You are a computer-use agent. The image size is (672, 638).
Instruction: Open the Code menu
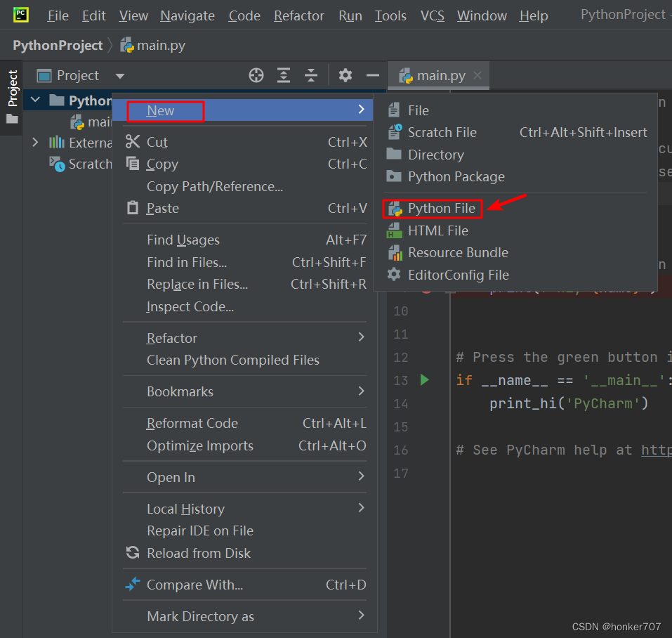click(x=244, y=16)
